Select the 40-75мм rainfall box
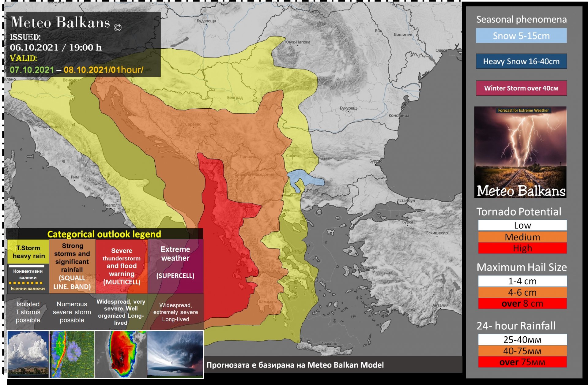 pyautogui.click(x=522, y=351)
